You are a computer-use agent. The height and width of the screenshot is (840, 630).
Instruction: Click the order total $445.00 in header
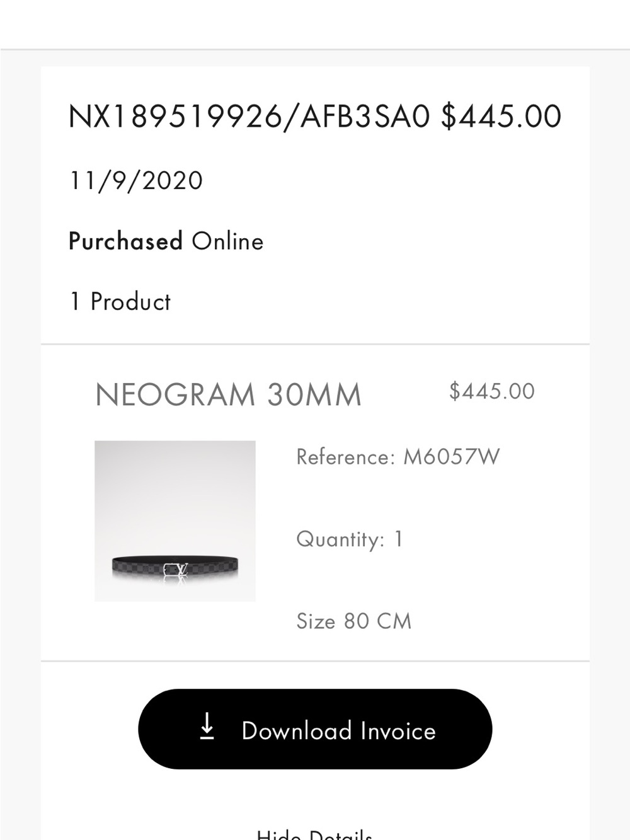click(501, 117)
